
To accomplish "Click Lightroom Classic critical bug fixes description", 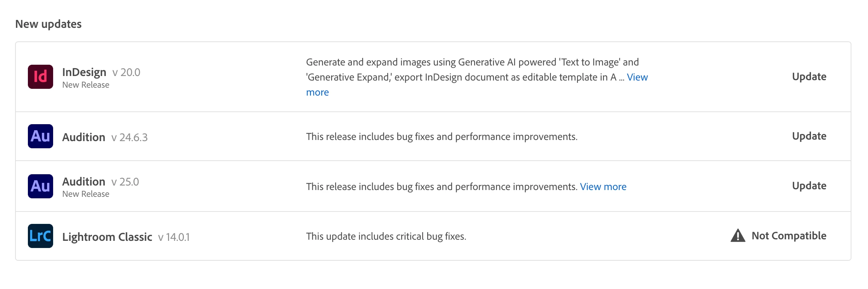I will [386, 236].
